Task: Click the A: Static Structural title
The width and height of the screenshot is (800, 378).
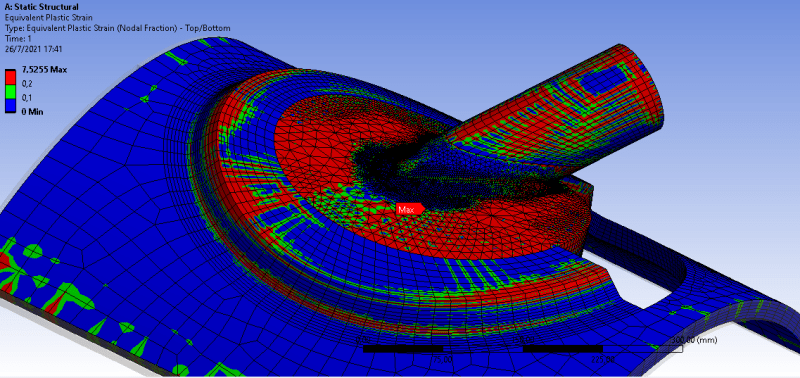Action: [41, 7]
